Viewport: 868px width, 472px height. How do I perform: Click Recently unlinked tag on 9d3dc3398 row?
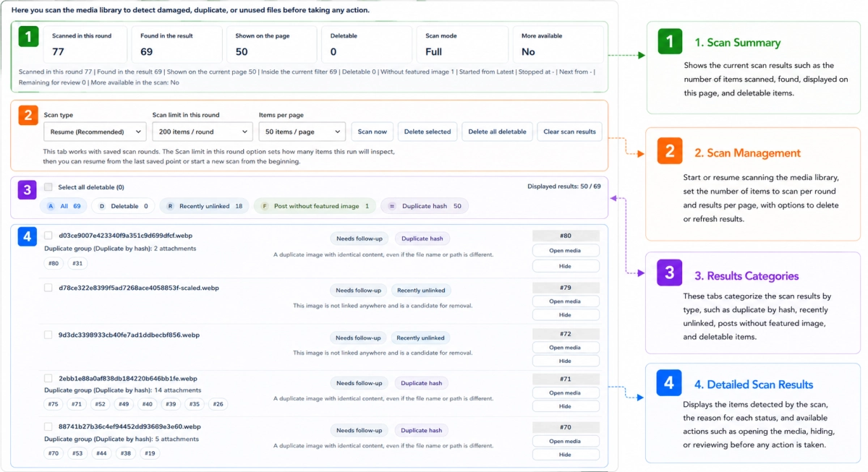click(x=422, y=338)
